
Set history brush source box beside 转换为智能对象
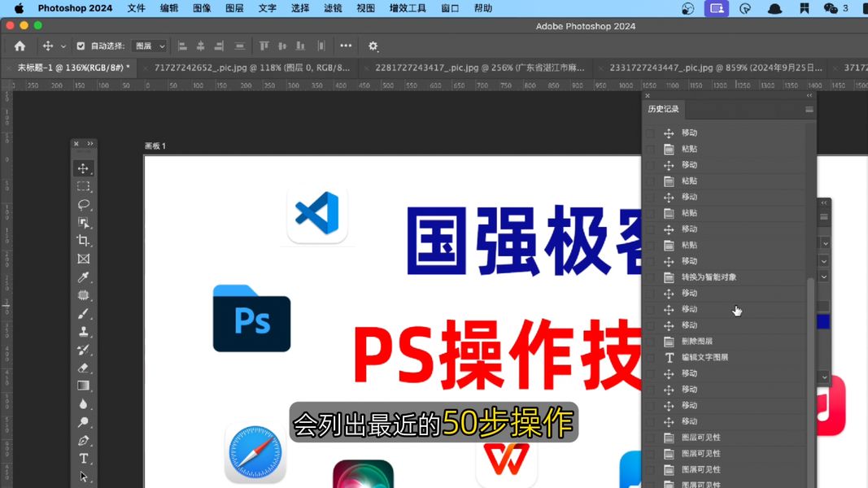[x=651, y=277]
